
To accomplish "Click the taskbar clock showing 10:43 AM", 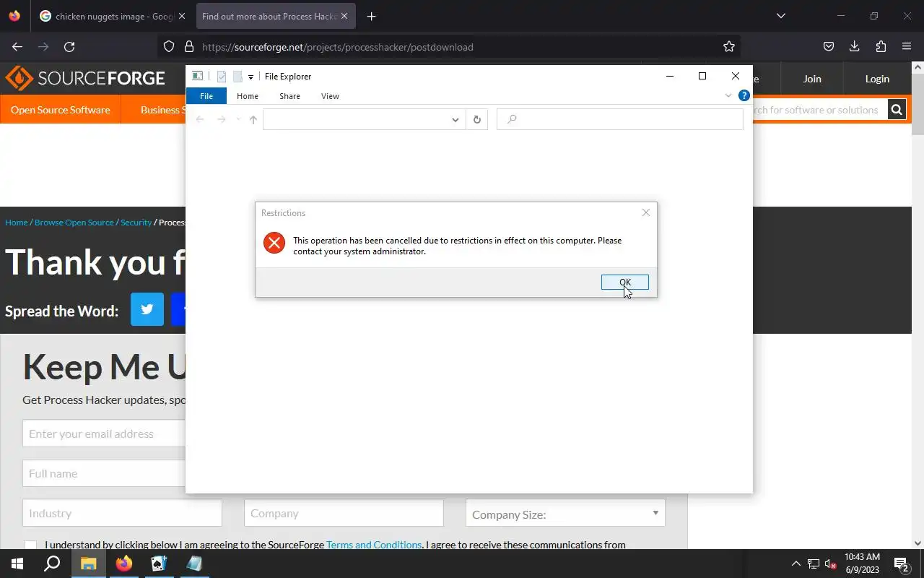I will pyautogui.click(x=862, y=564).
